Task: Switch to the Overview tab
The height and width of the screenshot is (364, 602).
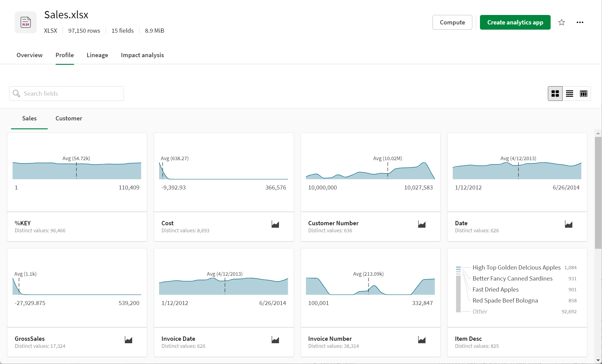Action: (29, 55)
